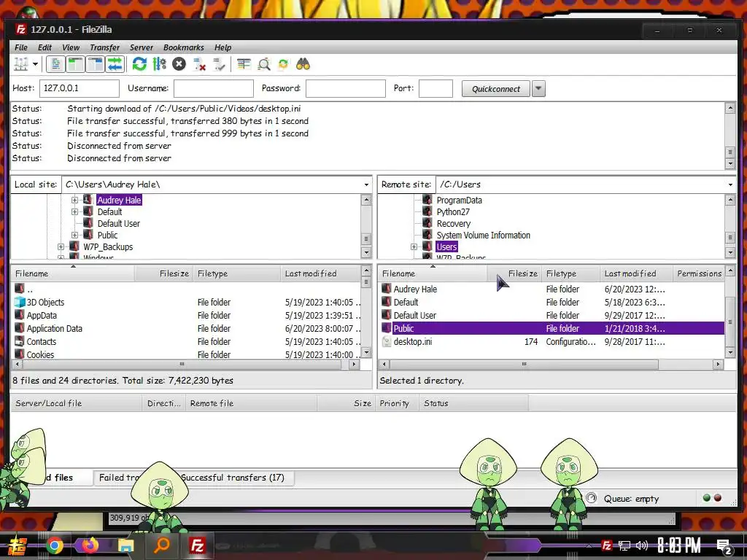Open the Site Manager icon
Image resolution: width=747 pixels, height=560 pixels.
click(21, 64)
